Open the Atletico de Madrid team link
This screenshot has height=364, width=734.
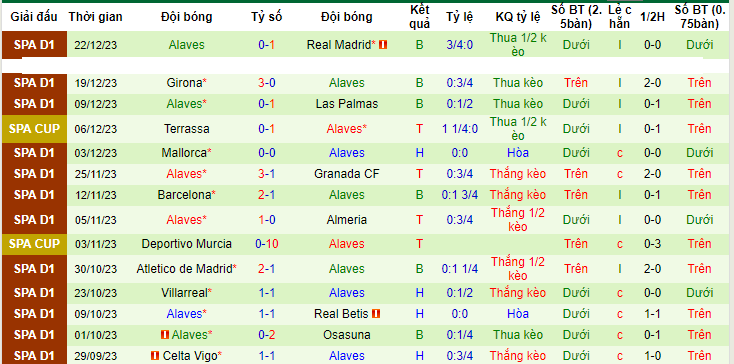pyautogui.click(x=186, y=269)
